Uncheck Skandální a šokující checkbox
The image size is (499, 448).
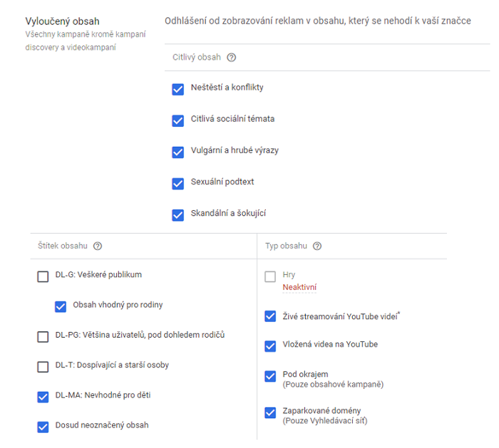pos(178,214)
